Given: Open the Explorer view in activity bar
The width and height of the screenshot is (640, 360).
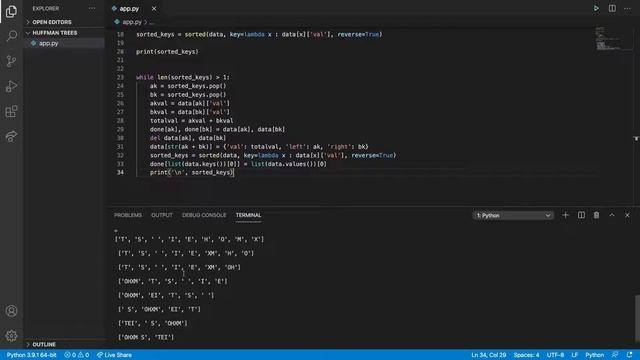Looking at the screenshot, I should pyautogui.click(x=11, y=11).
